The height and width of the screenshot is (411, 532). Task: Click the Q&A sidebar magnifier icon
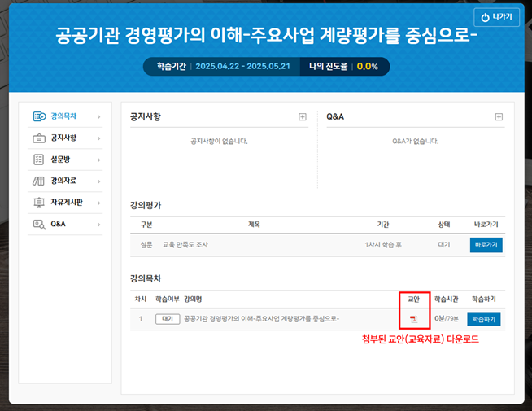pos(39,223)
